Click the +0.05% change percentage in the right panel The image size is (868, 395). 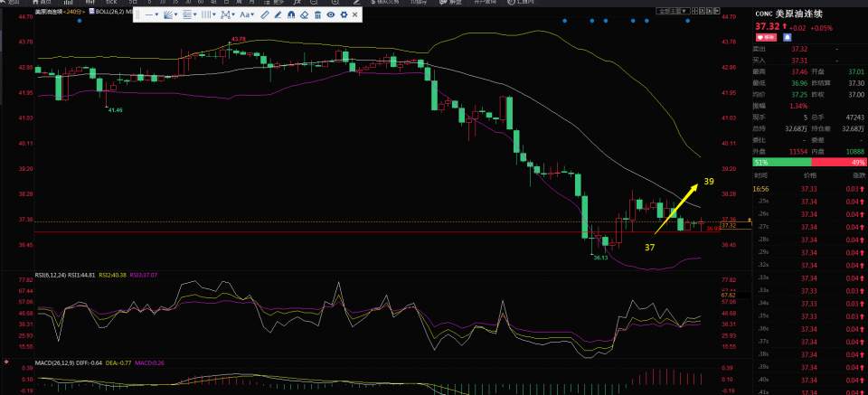click(x=822, y=28)
